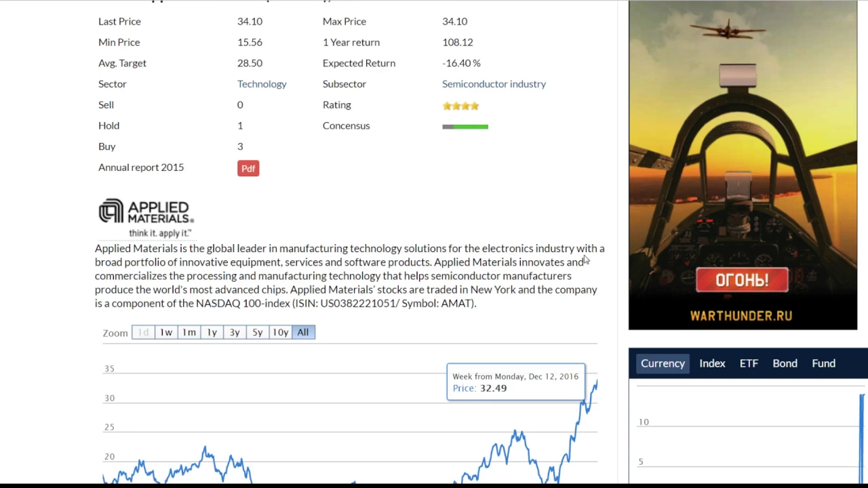Click the Hold count 1
Image resolution: width=868 pixels, height=488 pixels.
240,125
